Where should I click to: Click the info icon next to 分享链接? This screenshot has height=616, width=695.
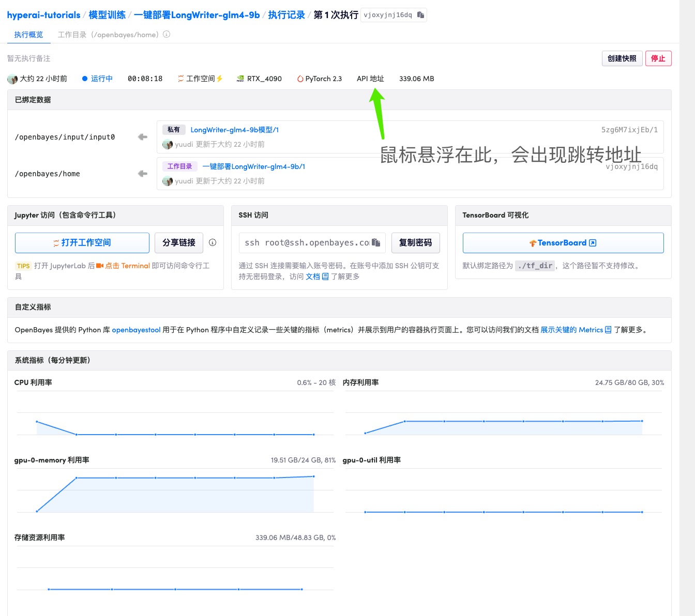pyautogui.click(x=213, y=242)
